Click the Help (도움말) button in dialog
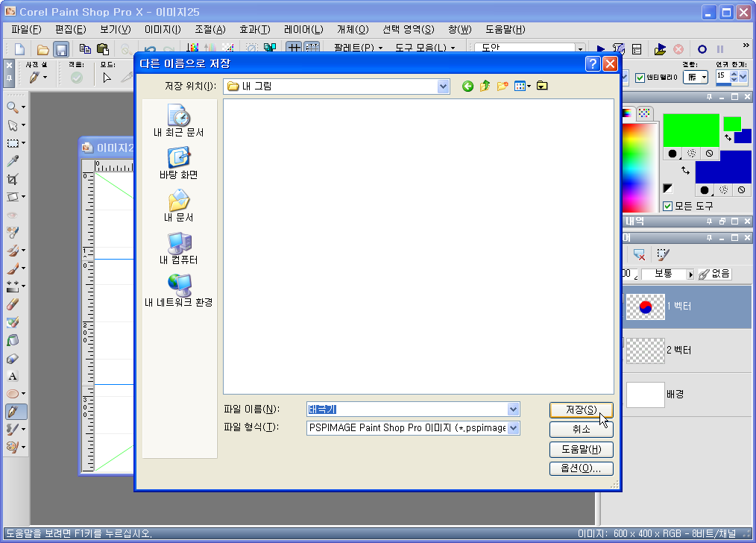 (581, 450)
